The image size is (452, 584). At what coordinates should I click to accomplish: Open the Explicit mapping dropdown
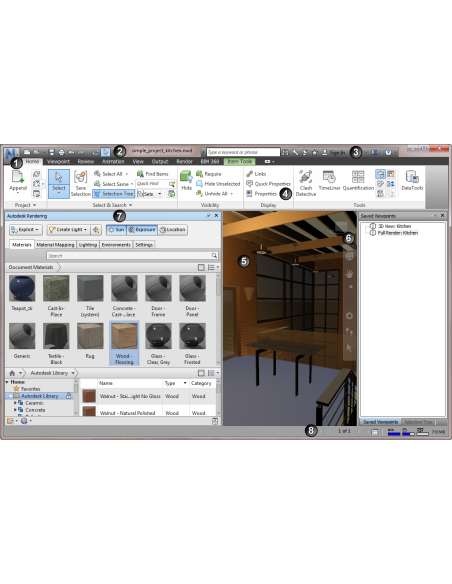pos(26,229)
